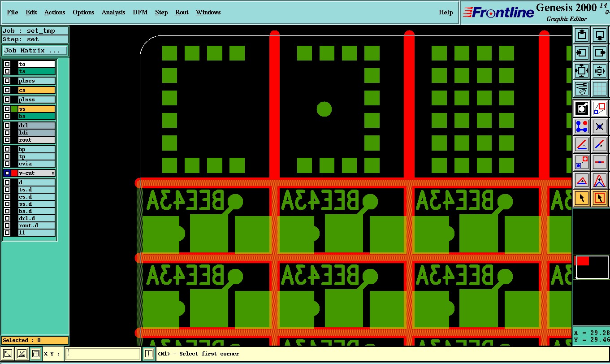Screen dimensions: 610x364
Task: Select the blue and red pad move tool
Action: click(x=582, y=162)
